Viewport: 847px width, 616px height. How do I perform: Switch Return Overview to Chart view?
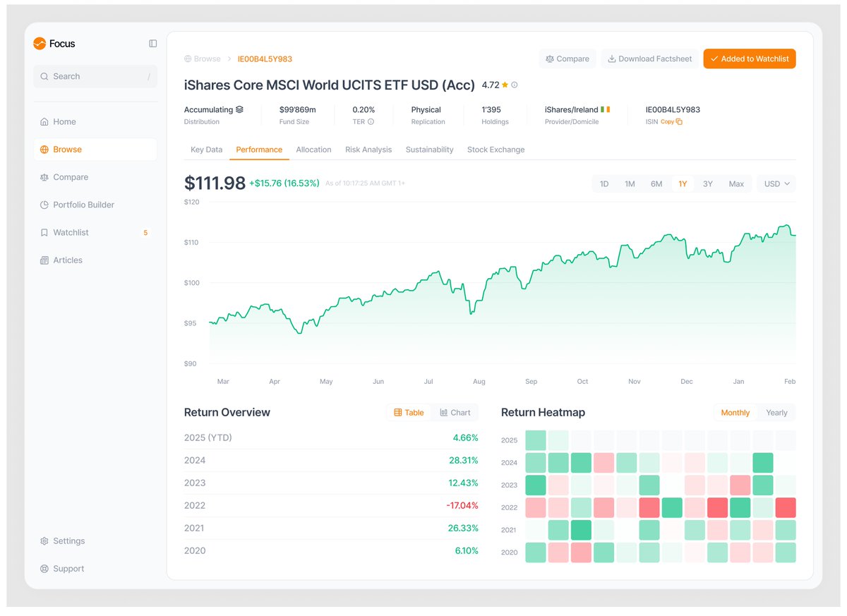[x=455, y=412]
